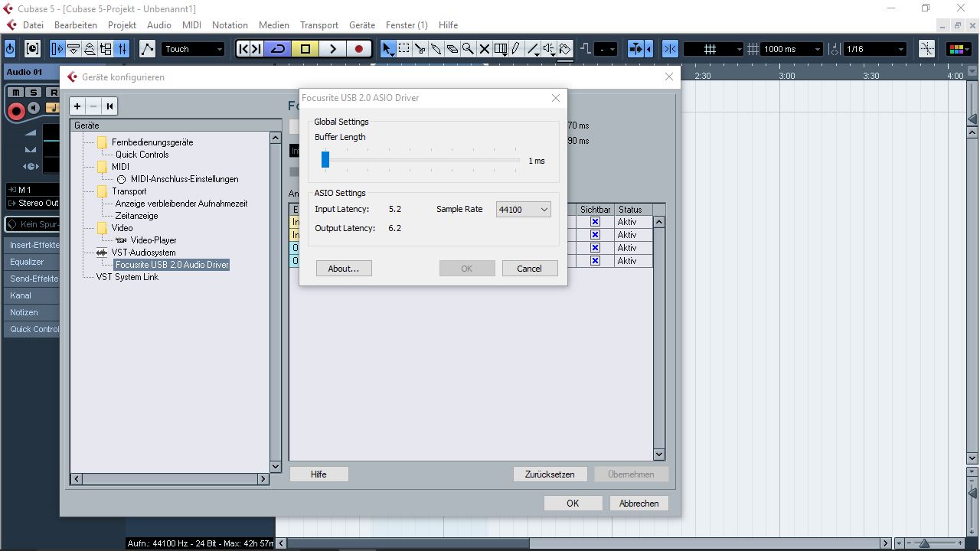This screenshot has width=980, height=551.
Task: Open the nudge dash dropdown in toolbar
Action: coord(606,49)
